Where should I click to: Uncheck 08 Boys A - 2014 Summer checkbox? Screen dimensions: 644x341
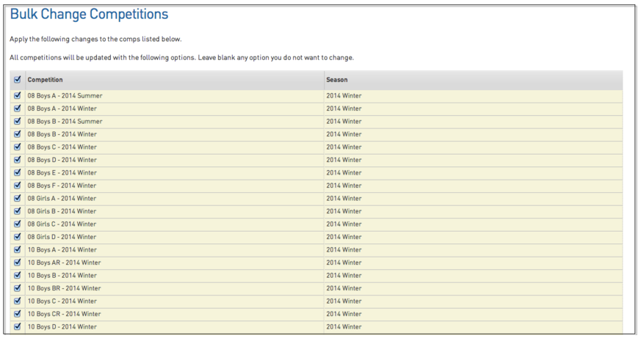(17, 95)
